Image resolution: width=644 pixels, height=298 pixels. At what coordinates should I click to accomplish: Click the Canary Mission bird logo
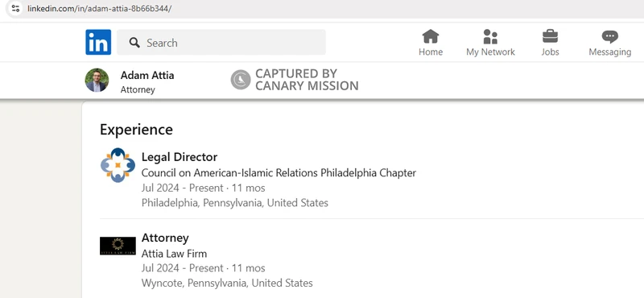pos(240,79)
